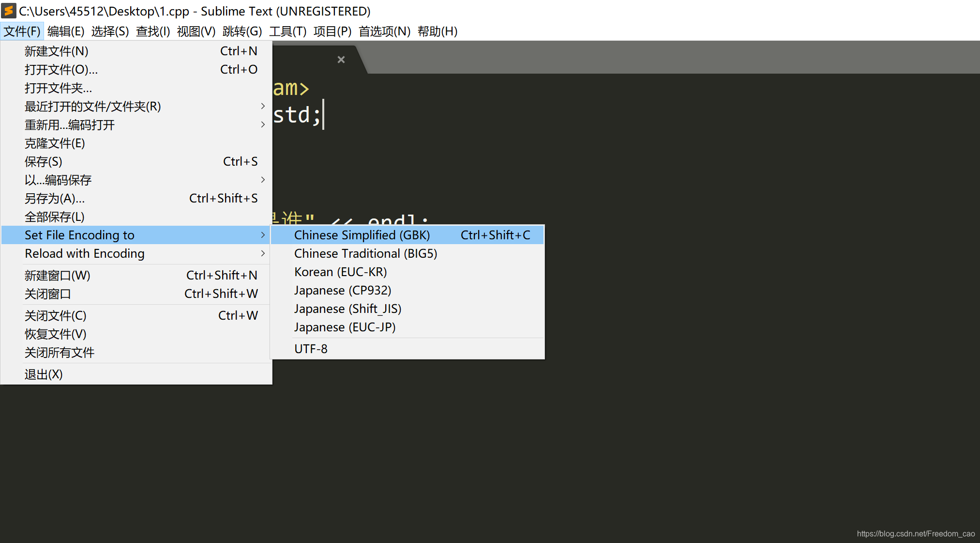Choose Japanese (CP932) encoding
980x543 pixels.
coord(342,290)
